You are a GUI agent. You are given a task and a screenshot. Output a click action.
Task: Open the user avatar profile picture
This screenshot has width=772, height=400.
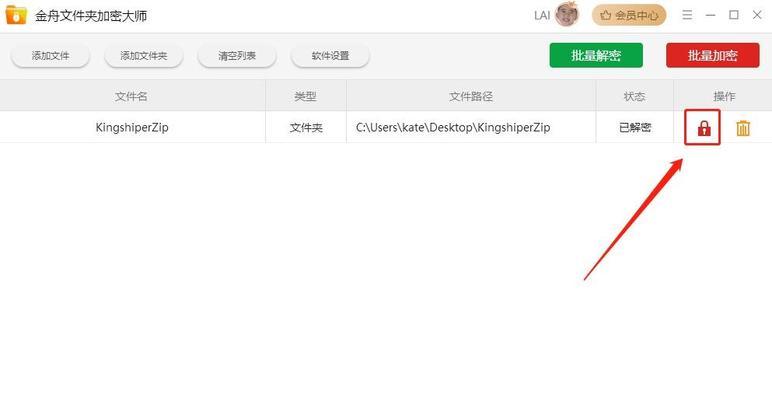[567, 15]
